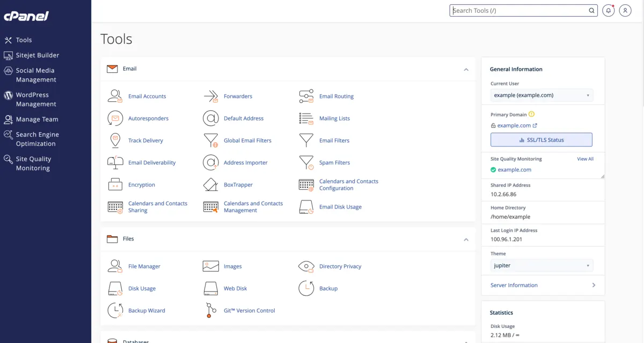644x343 pixels.
Task: Open the Spam Filters funnel icon
Action: point(306,162)
